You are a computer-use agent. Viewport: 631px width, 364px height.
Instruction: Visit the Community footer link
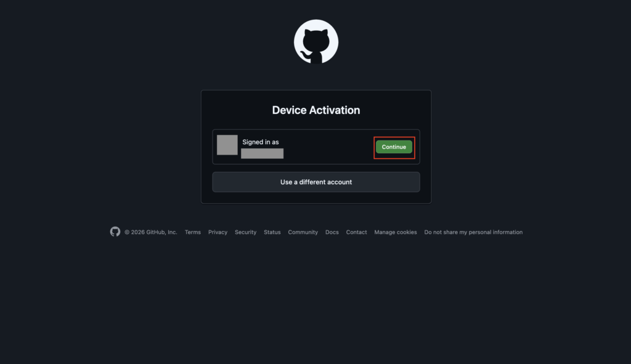[303, 232]
